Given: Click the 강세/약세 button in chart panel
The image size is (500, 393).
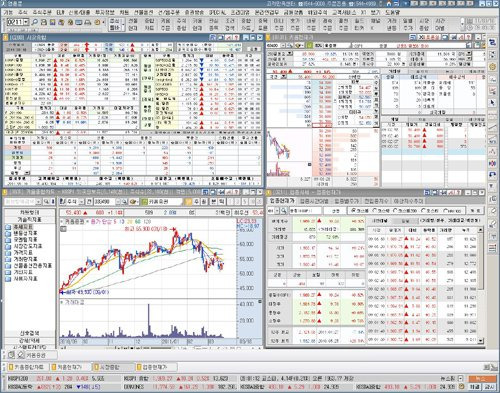Looking at the screenshot, I should 30,340.
